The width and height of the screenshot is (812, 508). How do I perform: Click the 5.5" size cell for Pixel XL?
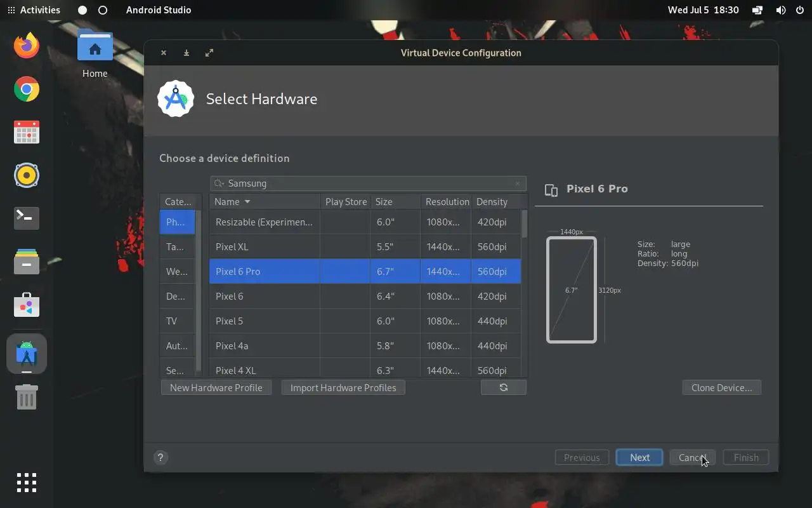pyautogui.click(x=395, y=246)
